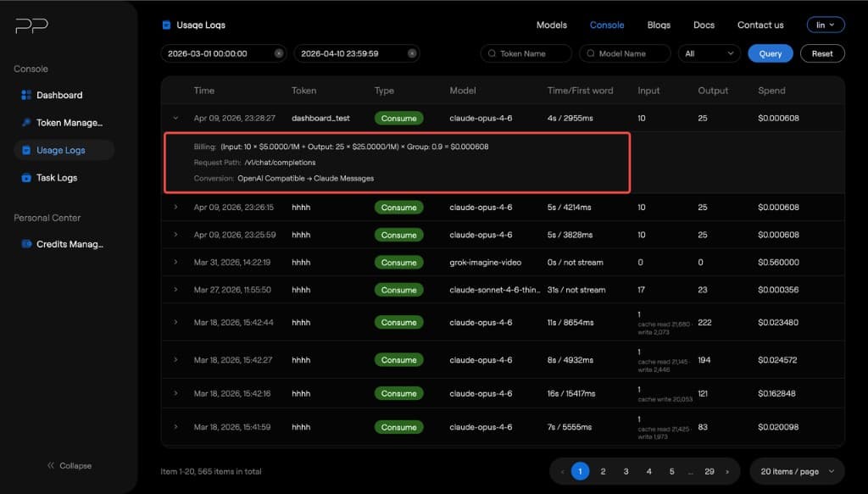
Task: Clear the start date 2026-03-01 field
Action: pyautogui.click(x=278, y=53)
